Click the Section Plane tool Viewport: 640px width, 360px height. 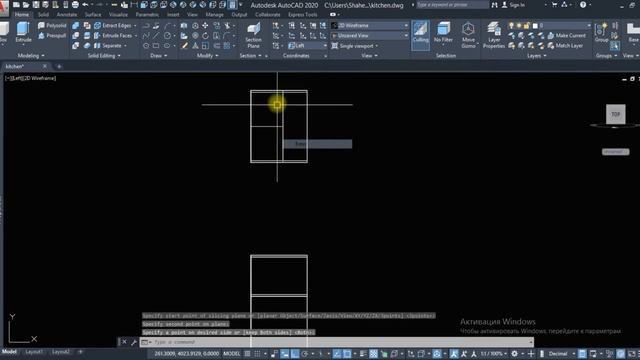point(253,35)
